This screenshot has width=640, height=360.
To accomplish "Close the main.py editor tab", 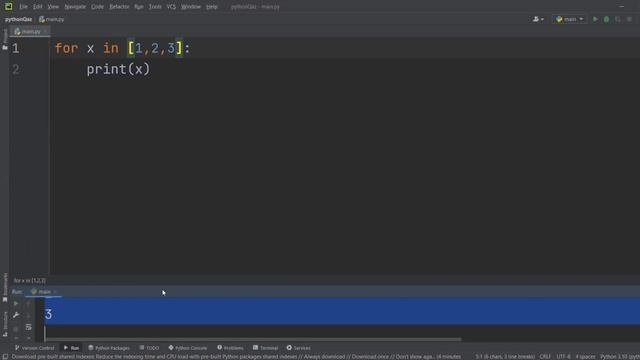I will [45, 31].
